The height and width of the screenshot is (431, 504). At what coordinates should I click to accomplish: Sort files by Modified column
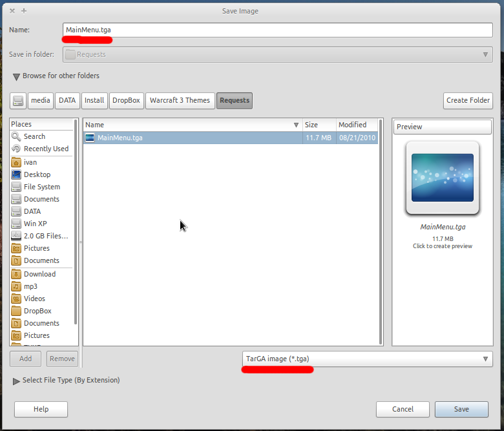pyautogui.click(x=357, y=125)
